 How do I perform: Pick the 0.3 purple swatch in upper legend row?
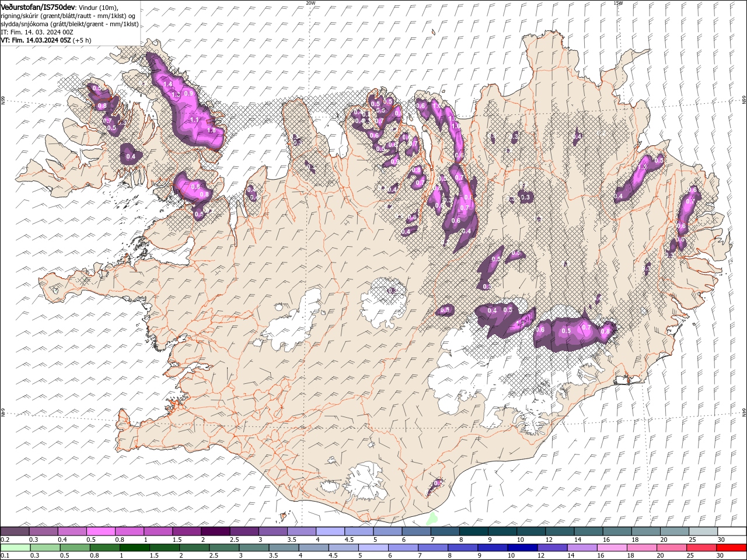(43, 531)
